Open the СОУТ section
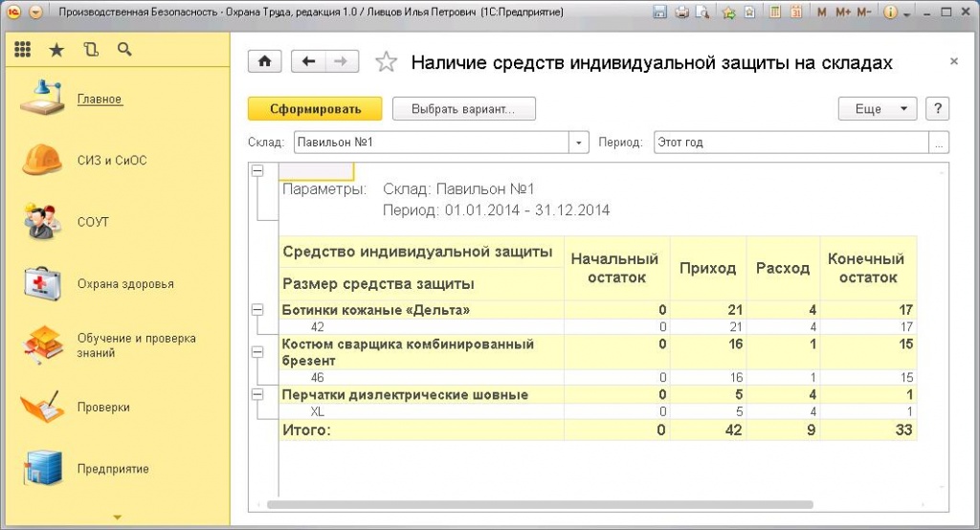 (x=93, y=222)
